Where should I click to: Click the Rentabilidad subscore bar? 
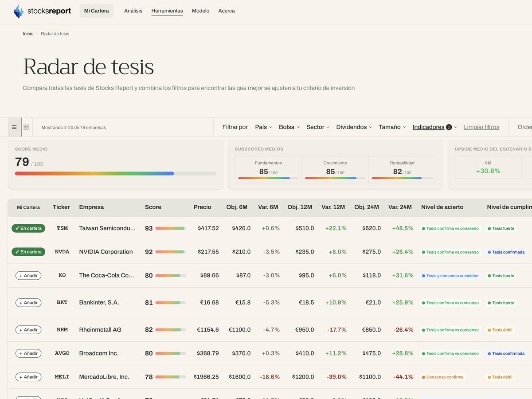click(x=402, y=178)
